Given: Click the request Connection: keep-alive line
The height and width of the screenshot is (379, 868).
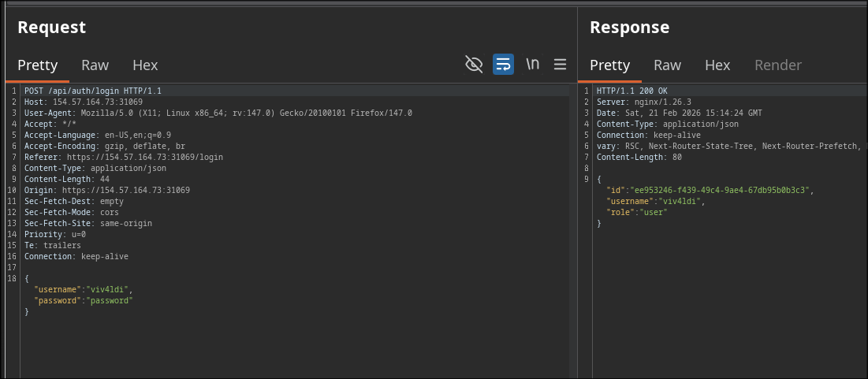Looking at the screenshot, I should point(76,257).
